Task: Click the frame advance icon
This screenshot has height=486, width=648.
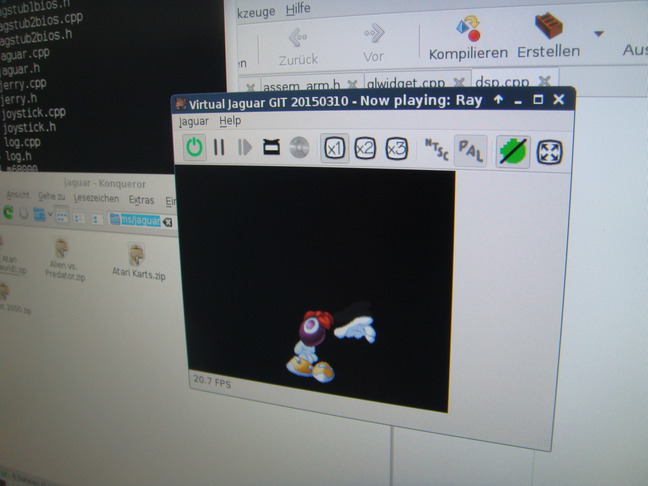Action: point(244,148)
